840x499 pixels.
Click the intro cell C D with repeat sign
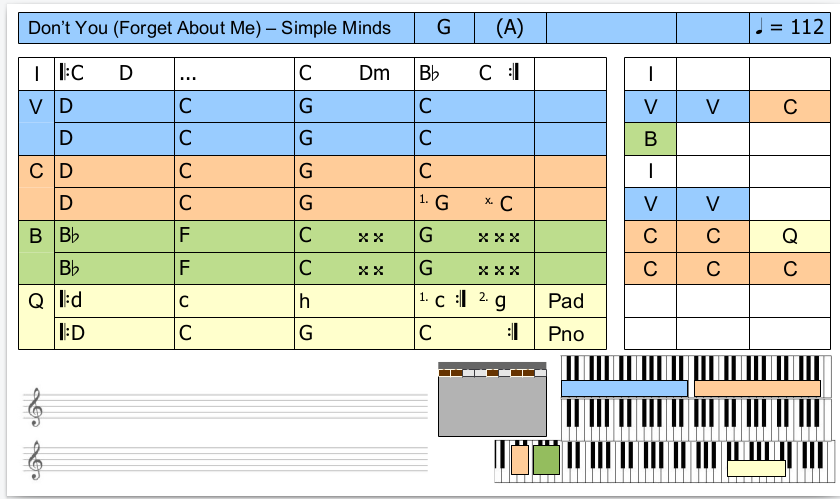tap(114, 74)
